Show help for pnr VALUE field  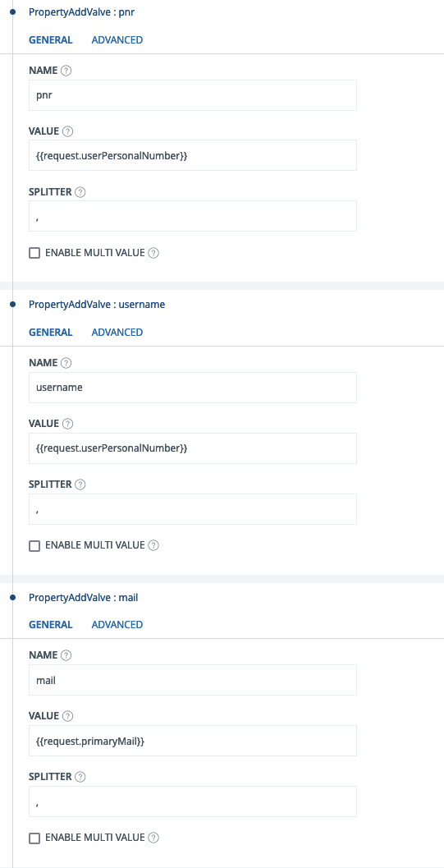click(x=67, y=131)
